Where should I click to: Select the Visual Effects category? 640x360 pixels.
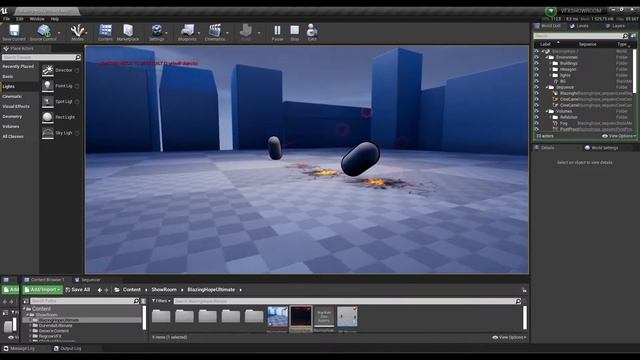pyautogui.click(x=16, y=107)
